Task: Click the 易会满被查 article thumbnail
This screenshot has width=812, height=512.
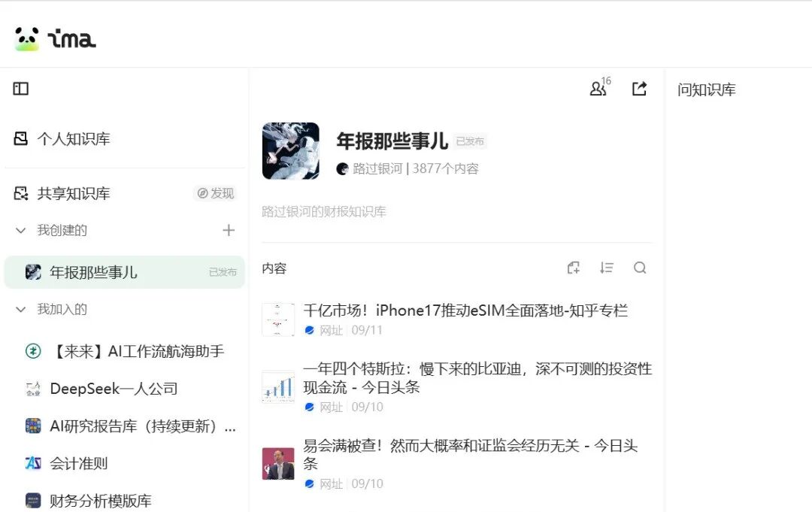Action: pyautogui.click(x=278, y=463)
